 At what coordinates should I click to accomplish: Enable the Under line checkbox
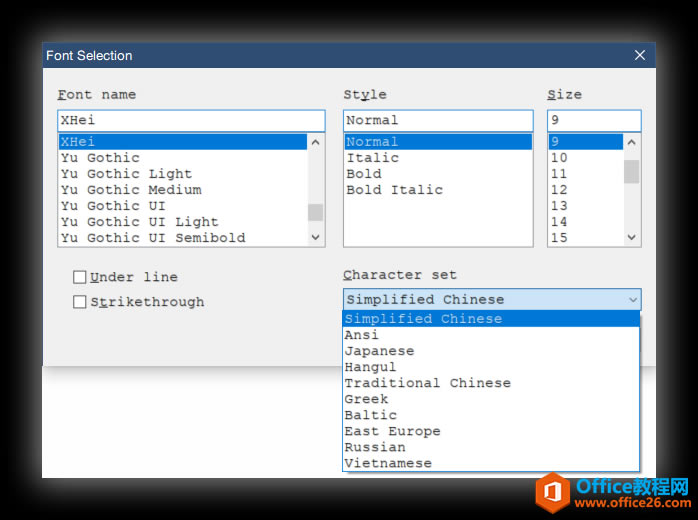click(80, 277)
